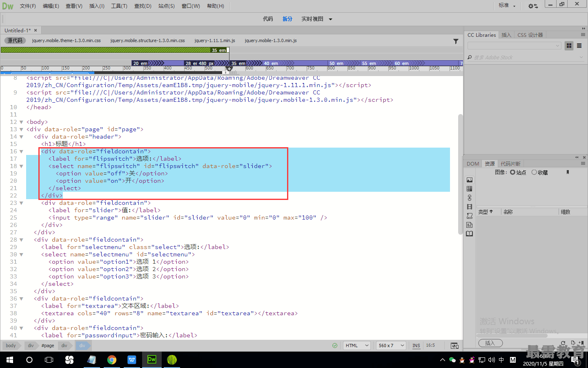Screen dimensions: 588x368
Task: Open CC Libraries panel options menu
Action: tap(583, 35)
